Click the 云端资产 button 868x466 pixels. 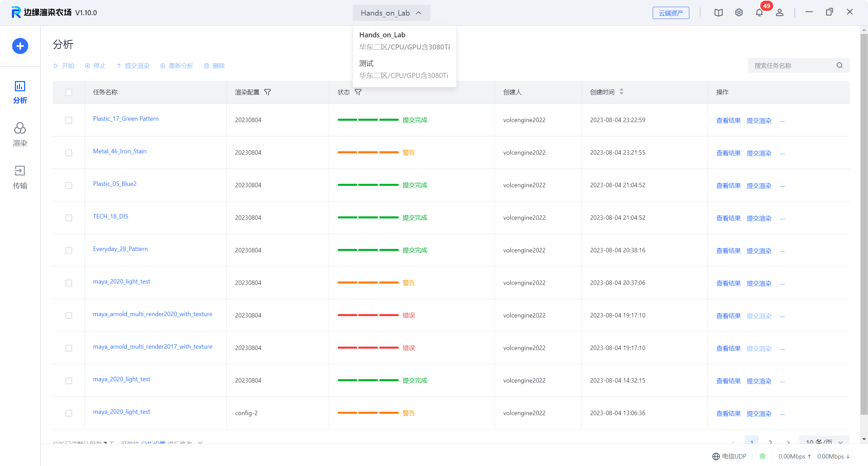670,13
